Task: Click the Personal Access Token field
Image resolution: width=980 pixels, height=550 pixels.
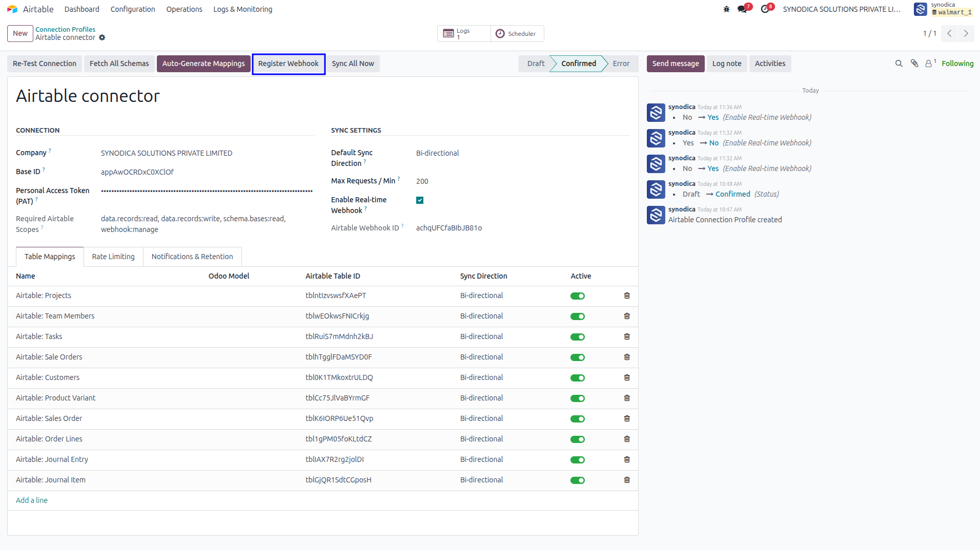Action: pos(207,191)
